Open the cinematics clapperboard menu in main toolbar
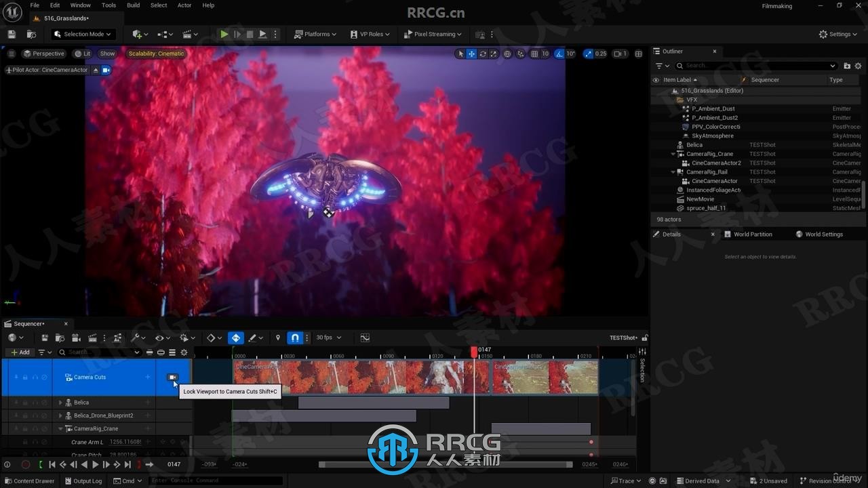Image resolution: width=868 pixels, height=488 pixels. pos(190,34)
